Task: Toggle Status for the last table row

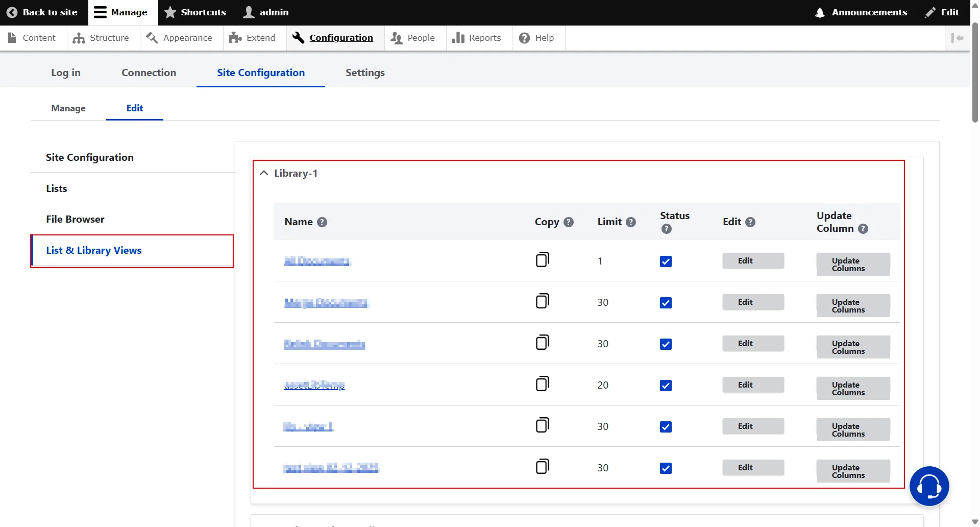Action: pyautogui.click(x=665, y=468)
